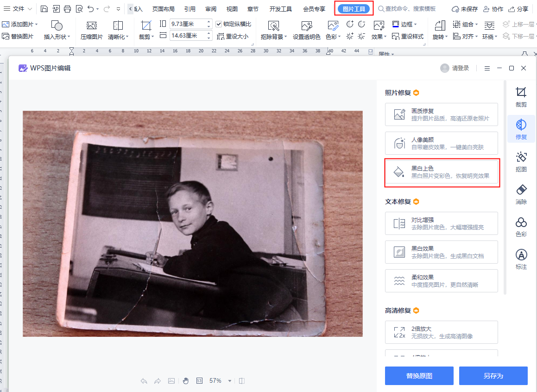Click the redo arrow below the photo

click(157, 381)
